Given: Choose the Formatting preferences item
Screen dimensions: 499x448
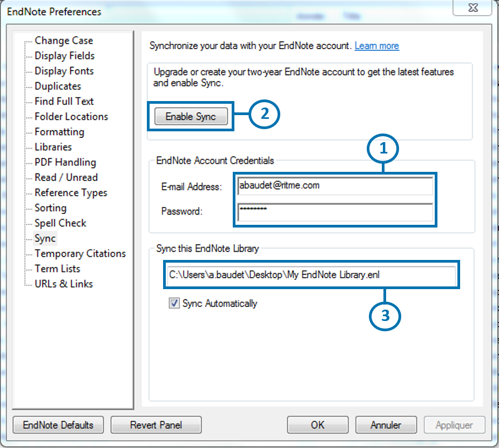Looking at the screenshot, I should [x=59, y=132].
